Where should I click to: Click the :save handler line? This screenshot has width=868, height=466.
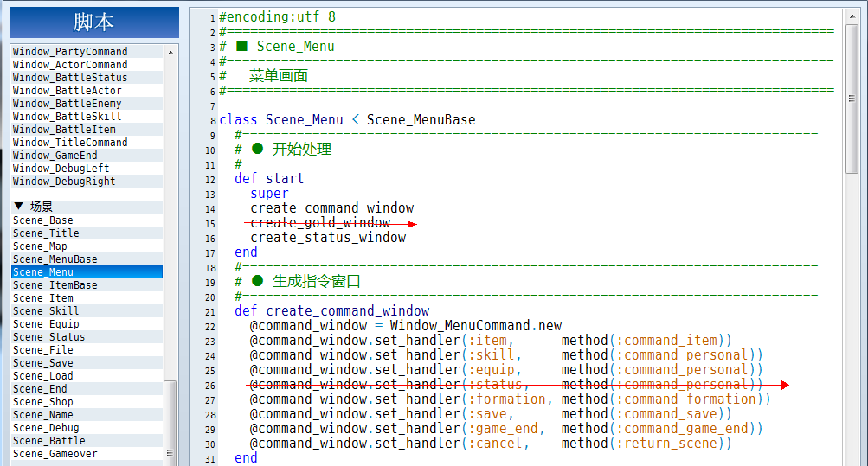tap(491, 414)
